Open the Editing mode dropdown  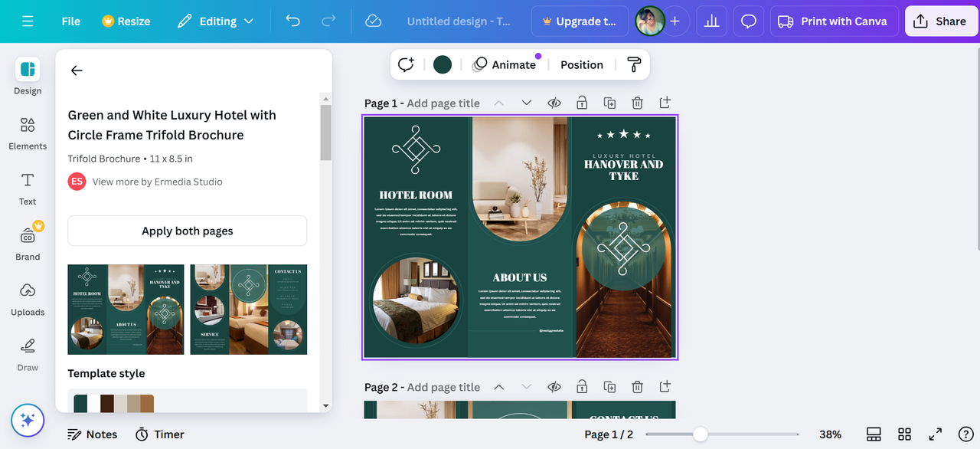[x=215, y=21]
